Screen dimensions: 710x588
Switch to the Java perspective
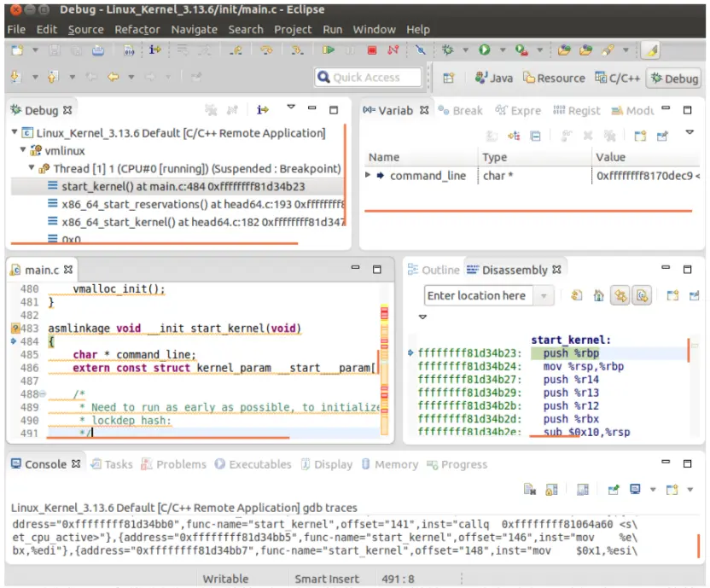click(493, 78)
